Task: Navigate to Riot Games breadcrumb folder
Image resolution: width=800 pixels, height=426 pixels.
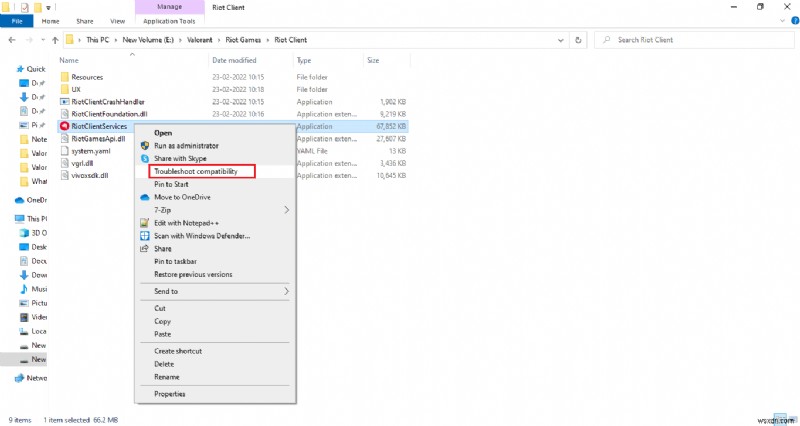Action: click(x=243, y=40)
